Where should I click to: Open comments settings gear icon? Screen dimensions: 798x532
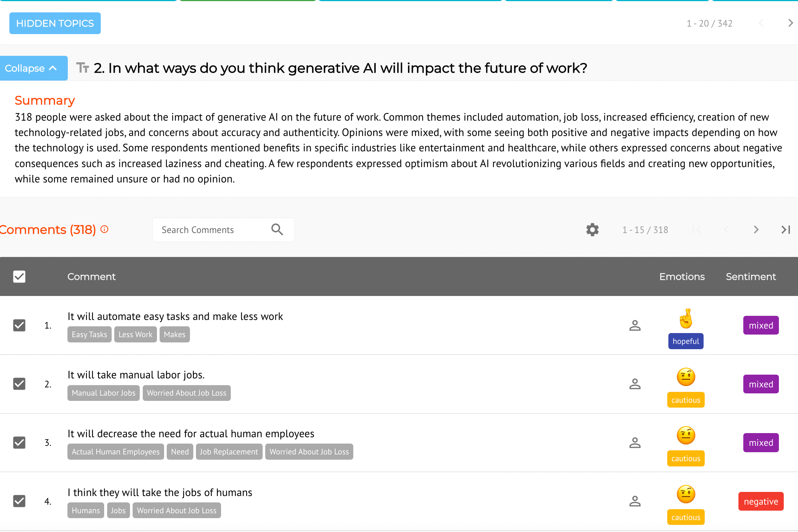(x=592, y=230)
